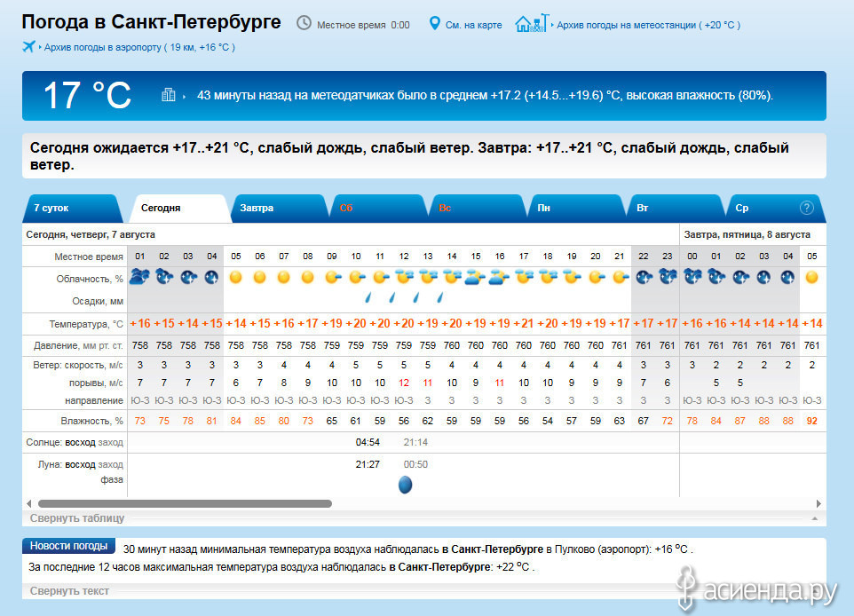
Task: Click the partly cloudy icon at hour 12
Action: [x=404, y=277]
